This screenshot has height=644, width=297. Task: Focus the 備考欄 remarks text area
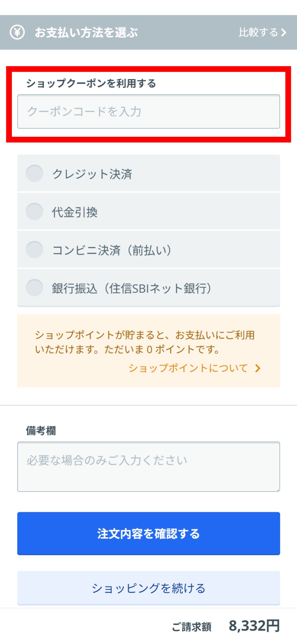pyautogui.click(x=148, y=467)
